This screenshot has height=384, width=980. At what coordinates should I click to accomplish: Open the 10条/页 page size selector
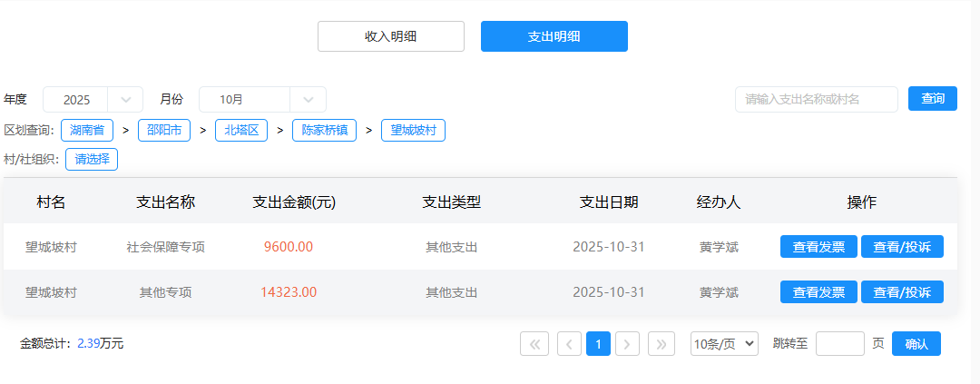coord(724,344)
